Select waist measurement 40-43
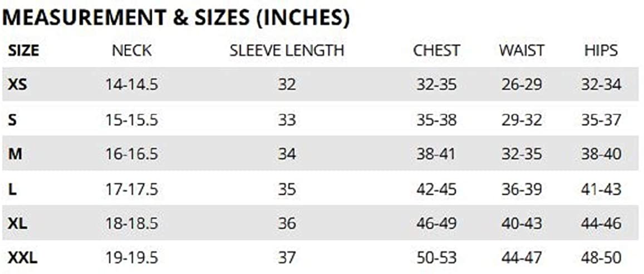This screenshot has width=644, height=274. point(521,223)
